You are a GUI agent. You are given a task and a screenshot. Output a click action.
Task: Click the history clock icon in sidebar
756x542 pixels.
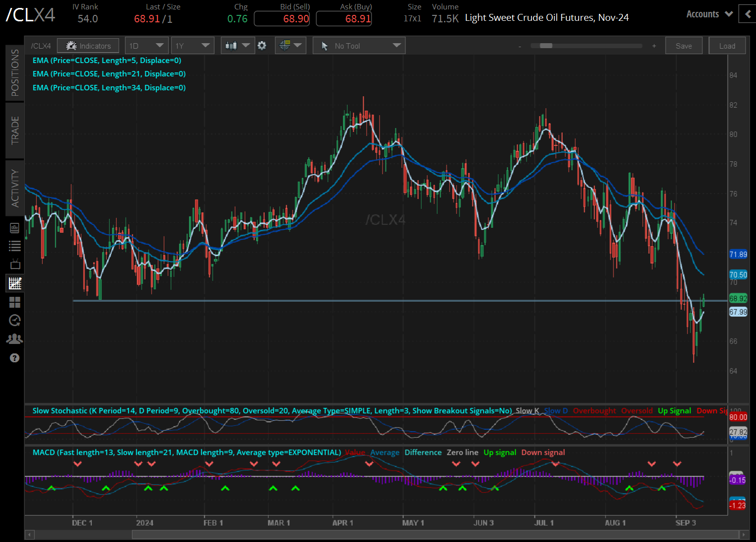[14, 320]
